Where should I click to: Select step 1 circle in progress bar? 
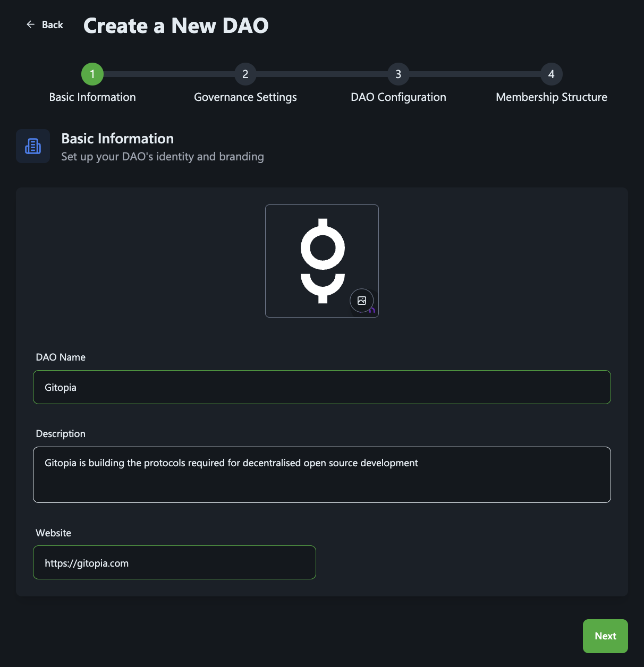[92, 74]
